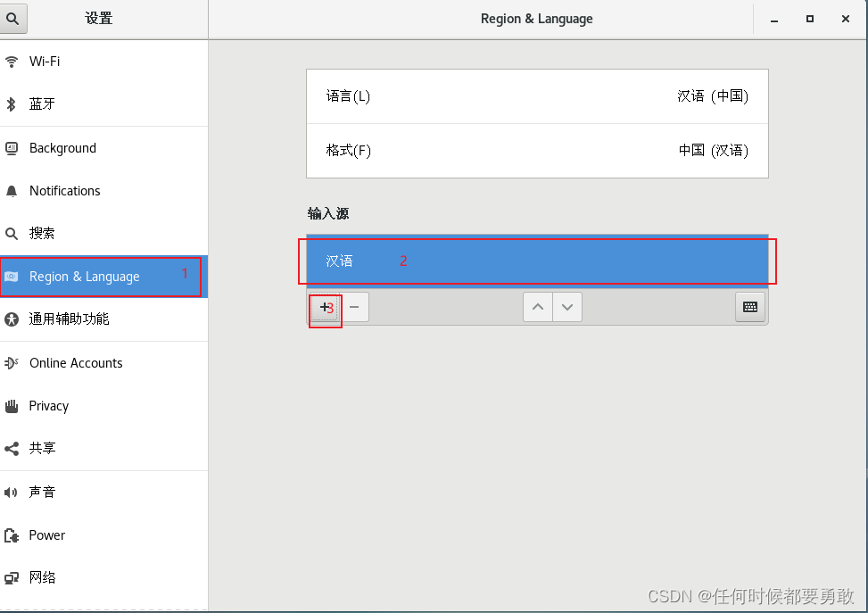Click the accessibility person icon
Screen dimensions: 868x613
11,319
